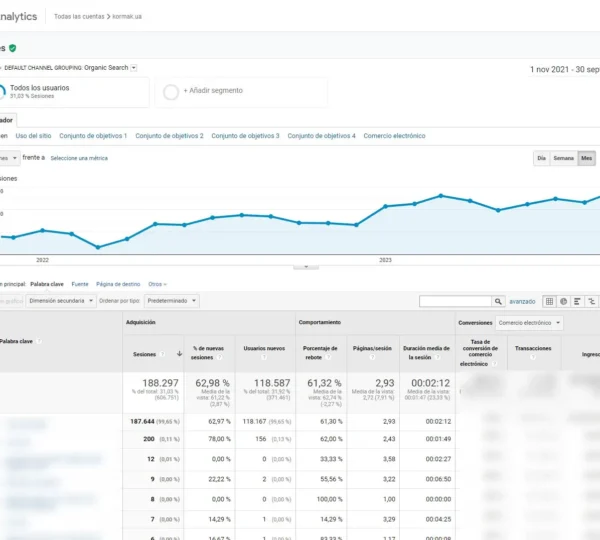600x540 pixels.
Task: Select the Semana time granularity
Action: (563, 158)
